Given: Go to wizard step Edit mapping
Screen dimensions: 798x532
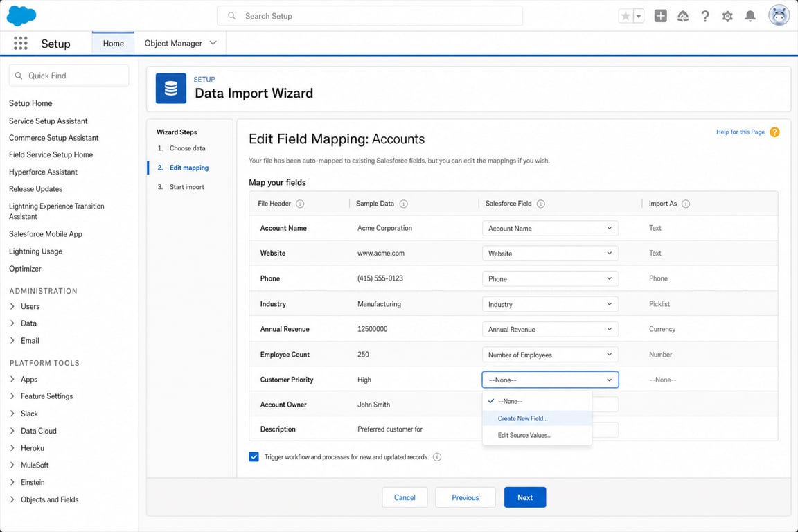Looking at the screenshot, I should [x=189, y=168].
